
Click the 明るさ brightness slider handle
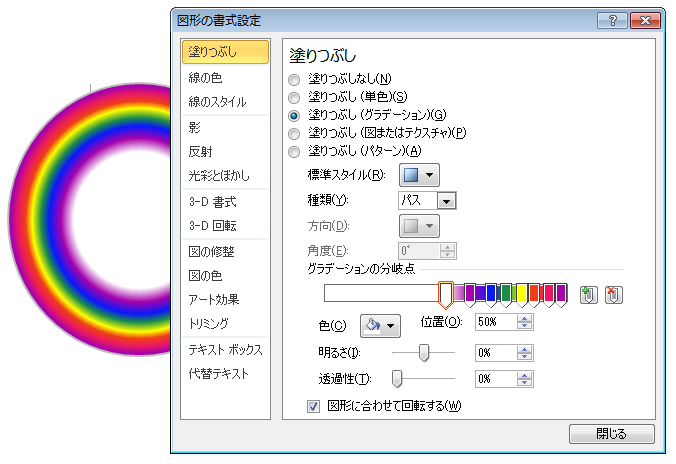point(424,353)
